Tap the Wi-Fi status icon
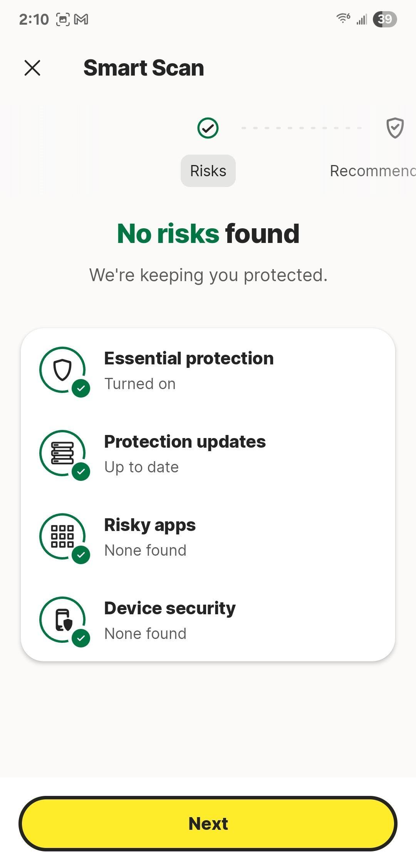Screen dimensions: 416x868 click(343, 19)
